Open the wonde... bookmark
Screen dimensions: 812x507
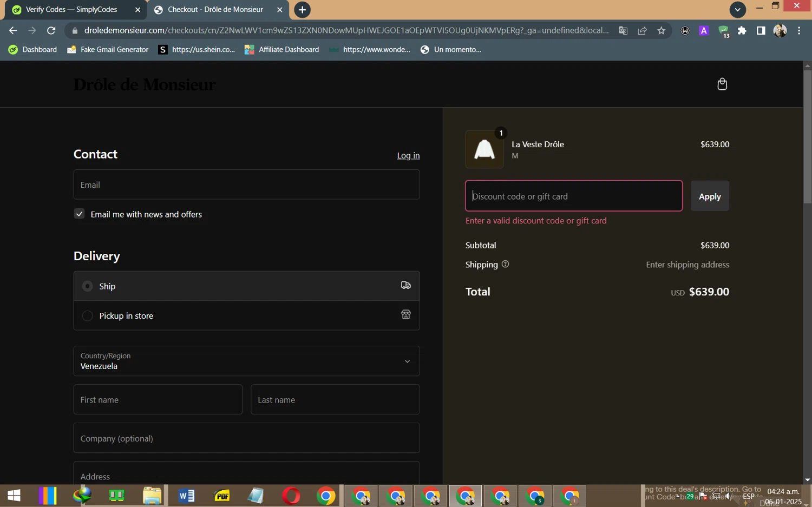[370, 49]
